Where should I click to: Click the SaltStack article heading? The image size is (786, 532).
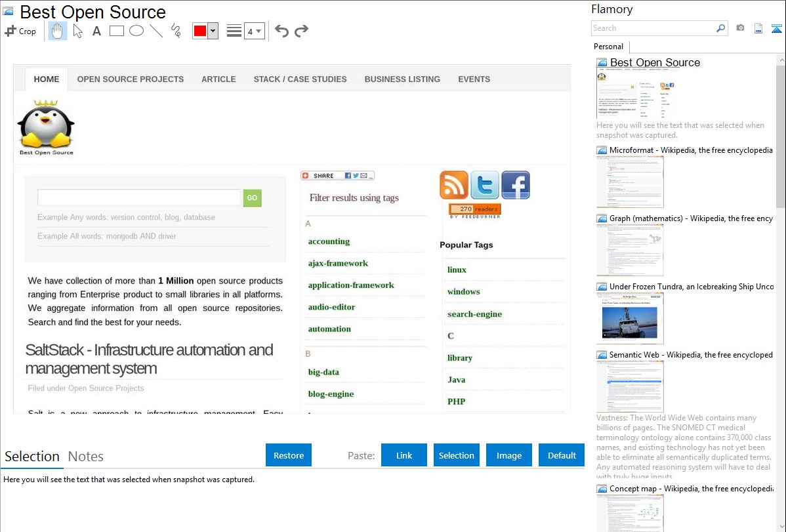150,359
